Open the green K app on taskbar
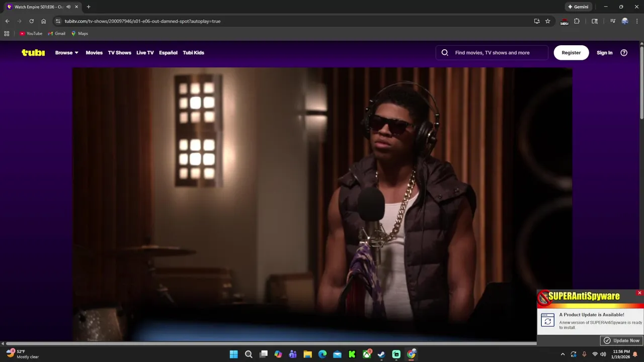Image resolution: width=644 pixels, height=362 pixels. point(352,354)
